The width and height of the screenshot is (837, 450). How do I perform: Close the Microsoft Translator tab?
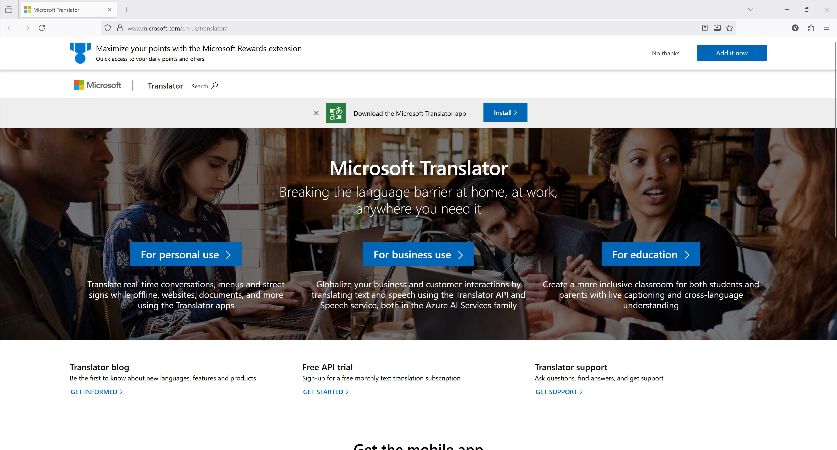109,10
